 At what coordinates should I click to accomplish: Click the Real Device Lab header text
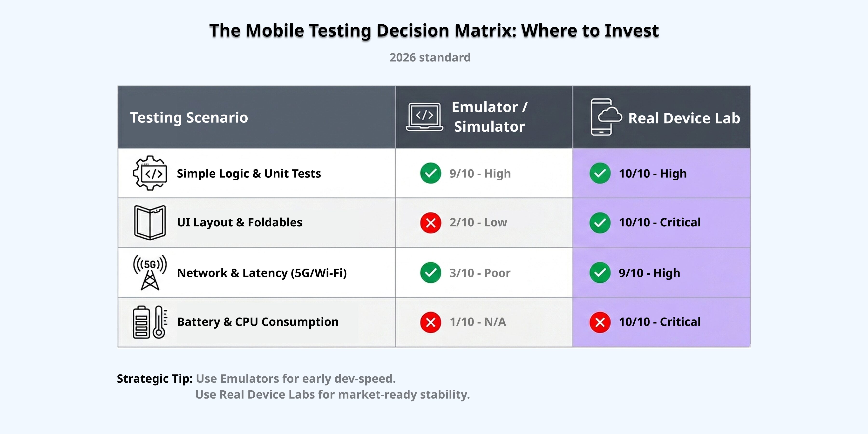point(684,118)
